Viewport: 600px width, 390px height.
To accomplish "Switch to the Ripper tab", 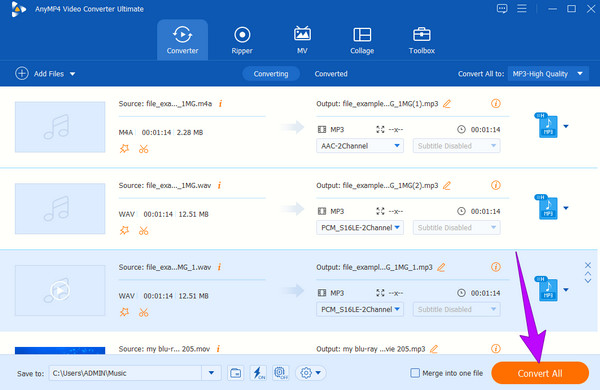I will (x=242, y=40).
